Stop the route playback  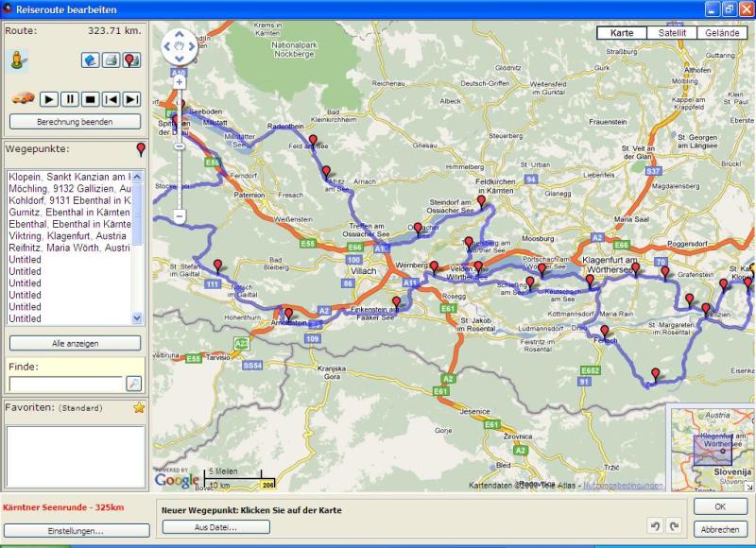click(x=91, y=99)
